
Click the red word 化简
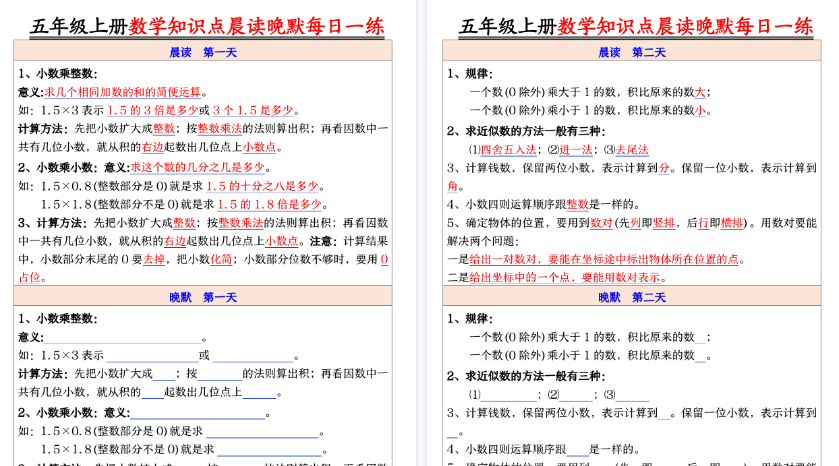tap(221, 259)
